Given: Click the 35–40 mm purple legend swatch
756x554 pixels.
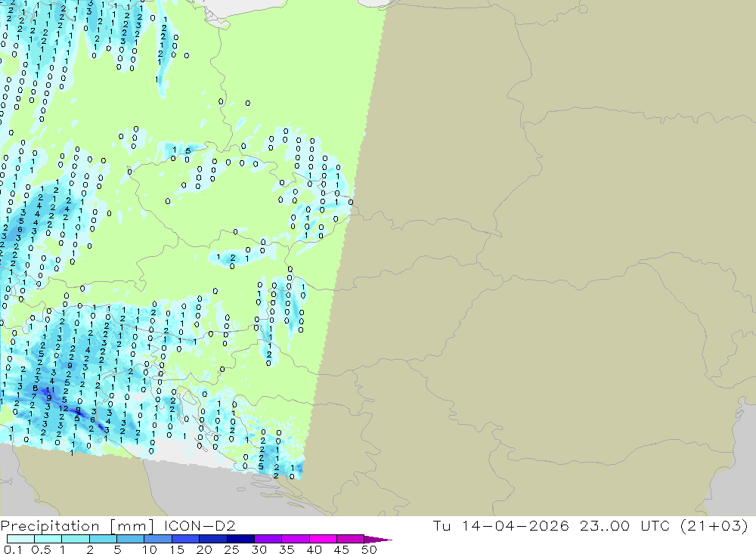Looking at the screenshot, I should [x=296, y=539].
